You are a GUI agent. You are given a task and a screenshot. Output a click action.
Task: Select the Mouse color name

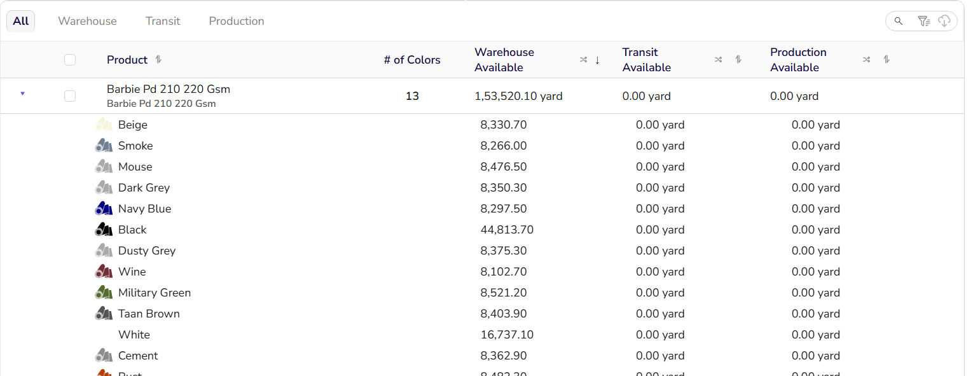tap(135, 167)
